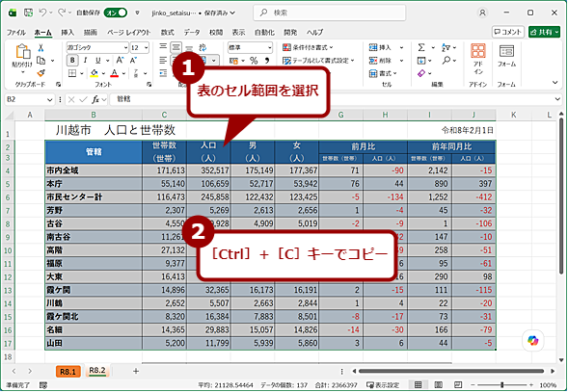Open the 挿入 ribbon tab

tap(68, 32)
